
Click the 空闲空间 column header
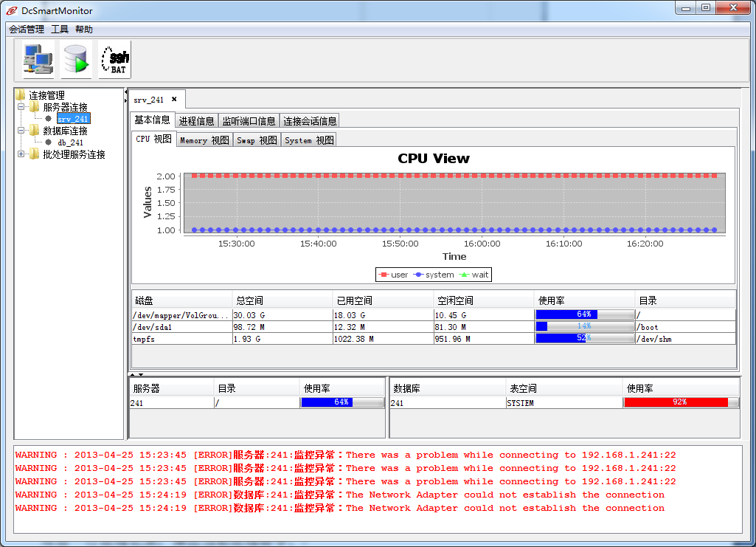(x=484, y=300)
